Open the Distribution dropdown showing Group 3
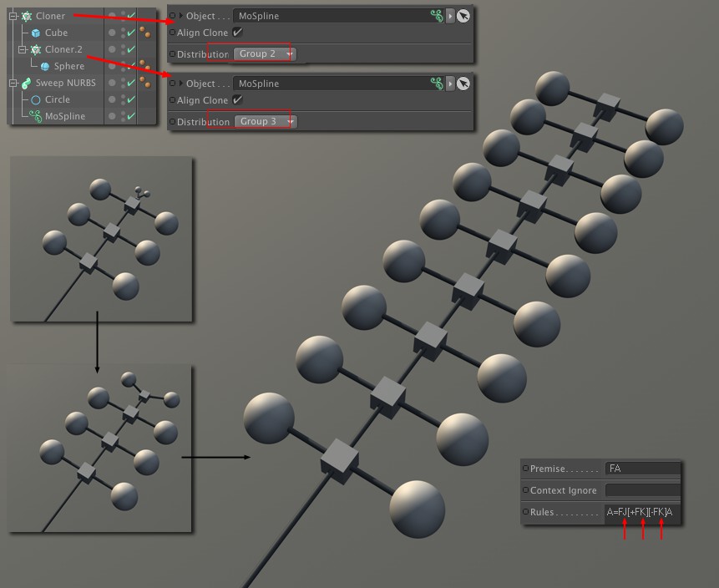719x588 pixels. tap(264, 121)
